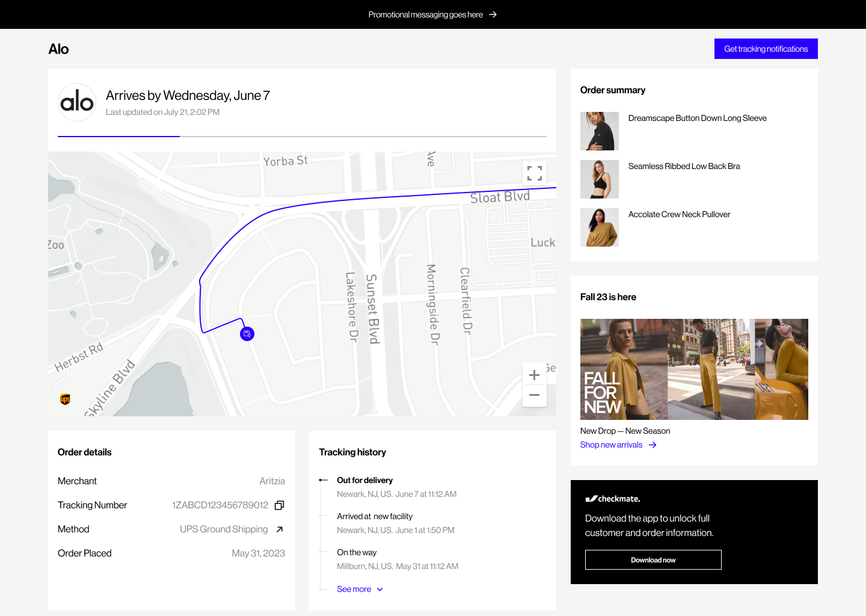
Task: Click the Newark June 7 at 11:12 AM timestamp
Action: pos(397,494)
